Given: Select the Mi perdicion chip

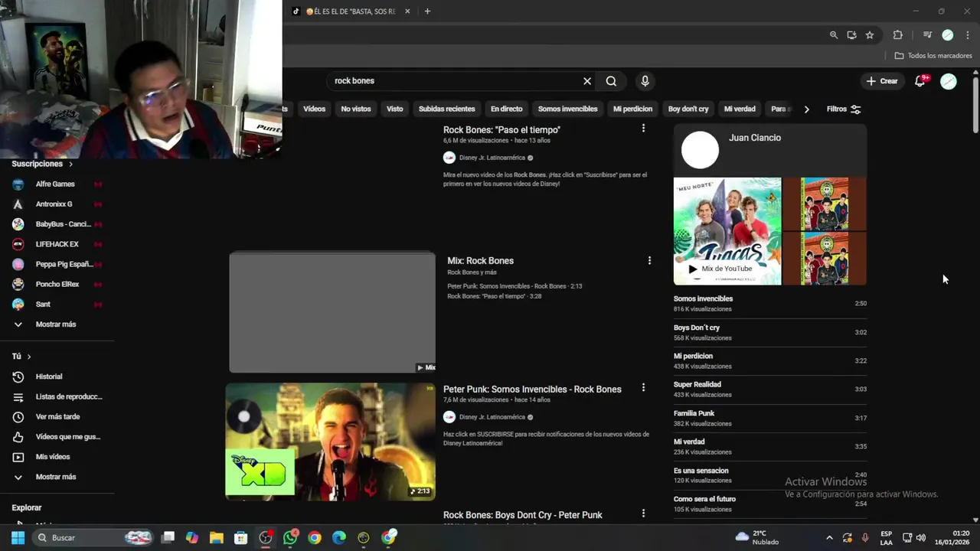Looking at the screenshot, I should 633,109.
